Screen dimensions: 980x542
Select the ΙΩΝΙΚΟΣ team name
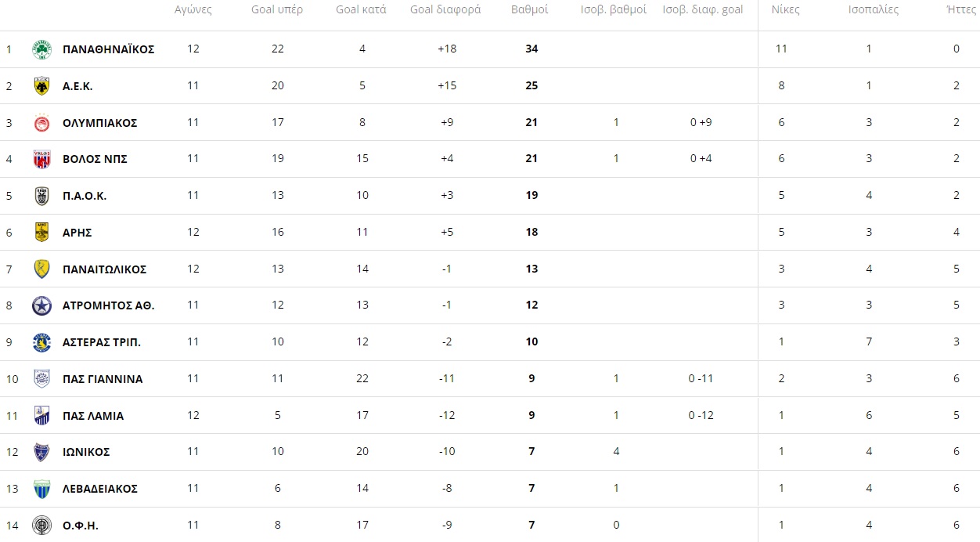pos(86,452)
